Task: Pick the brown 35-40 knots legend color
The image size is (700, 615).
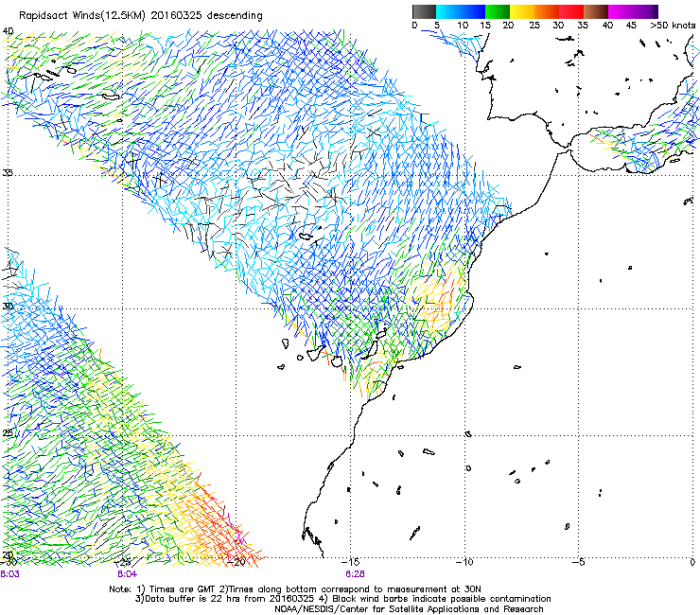Action: [596, 11]
